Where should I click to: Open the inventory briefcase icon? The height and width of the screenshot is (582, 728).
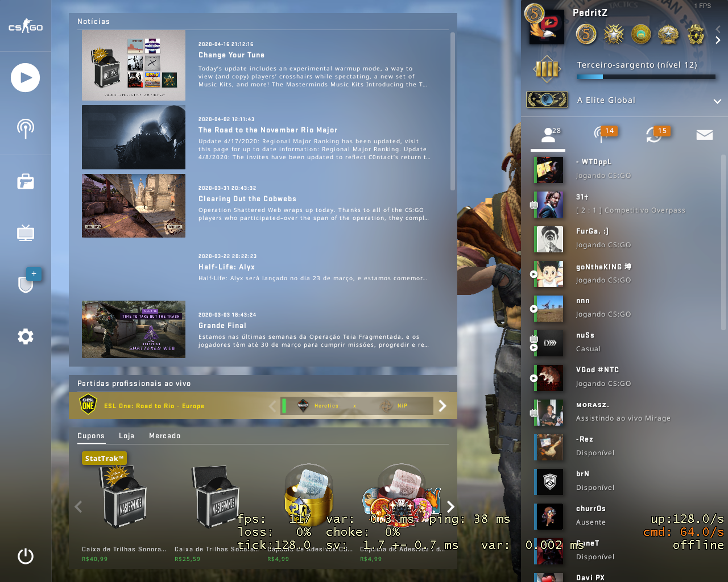coord(26,181)
